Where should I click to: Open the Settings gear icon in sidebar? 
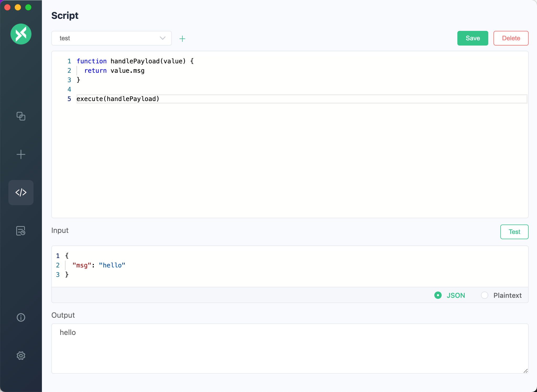[21, 356]
